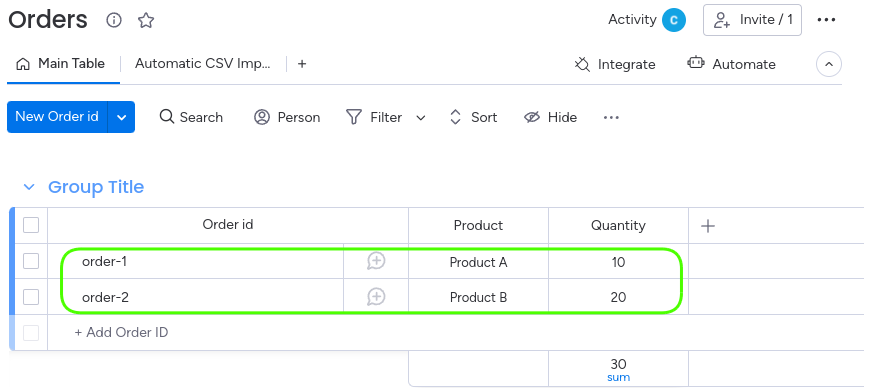The height and width of the screenshot is (388, 869).
Task: Add a new column with plus icon
Action: 708,226
